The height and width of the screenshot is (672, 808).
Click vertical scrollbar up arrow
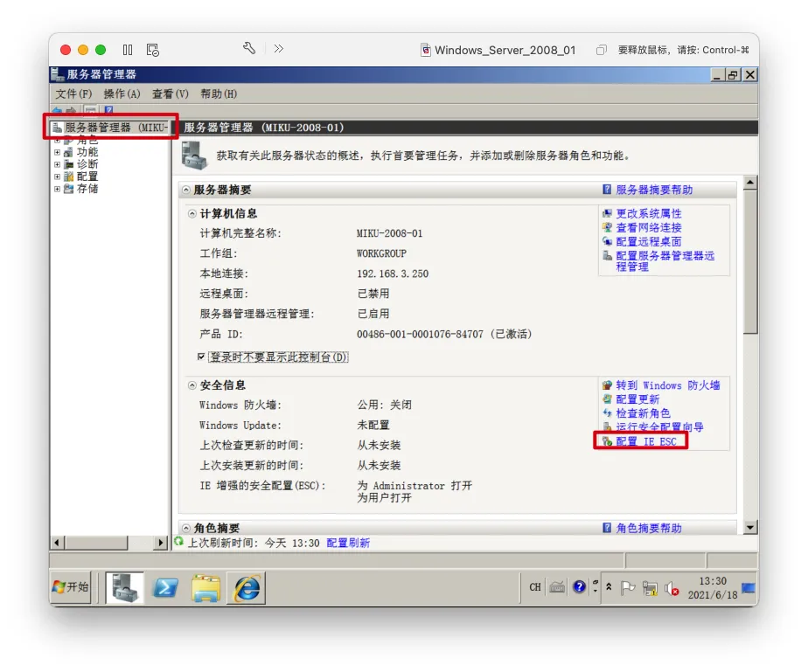pyautogui.click(x=750, y=183)
